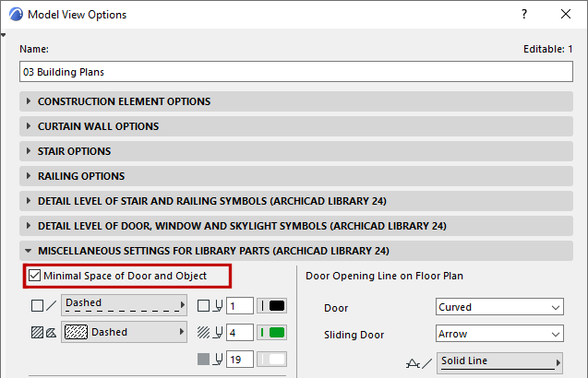
Task: Edit the Name field 03 Building Plans
Action: click(x=296, y=72)
